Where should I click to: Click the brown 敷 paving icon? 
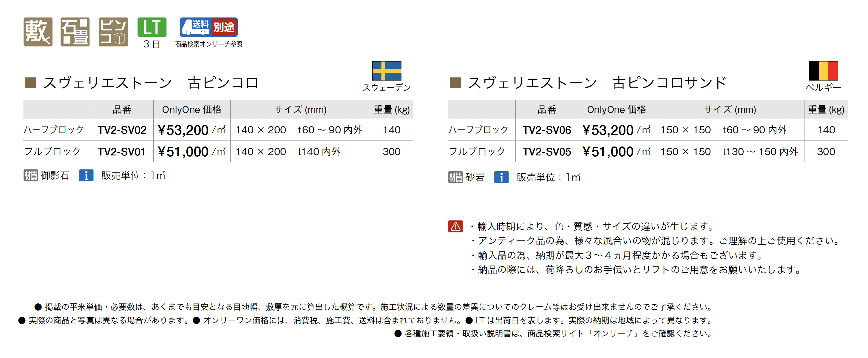point(38,32)
